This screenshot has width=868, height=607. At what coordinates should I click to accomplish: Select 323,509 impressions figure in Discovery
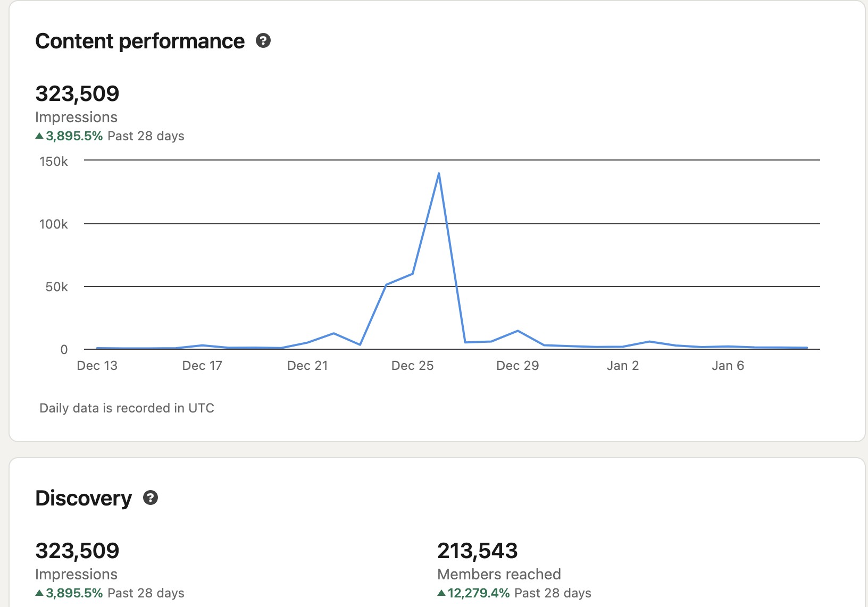[x=77, y=551]
